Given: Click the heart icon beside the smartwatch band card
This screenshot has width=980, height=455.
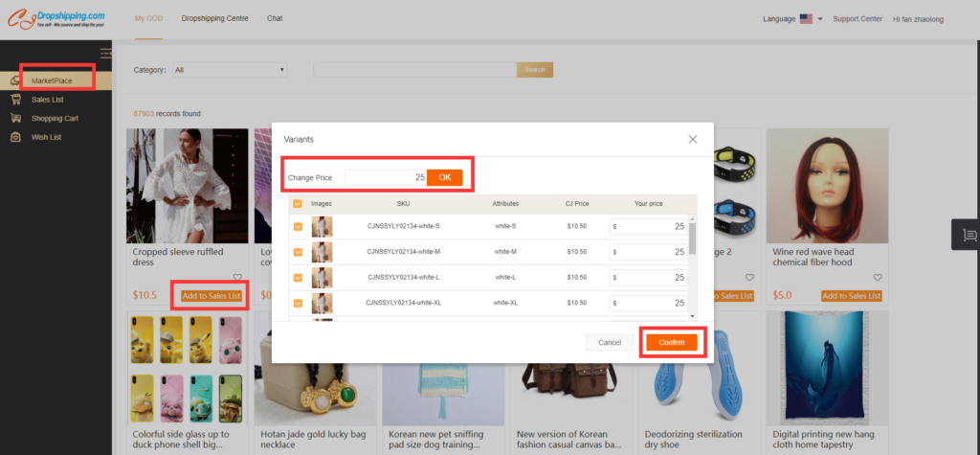Looking at the screenshot, I should coord(749,277).
